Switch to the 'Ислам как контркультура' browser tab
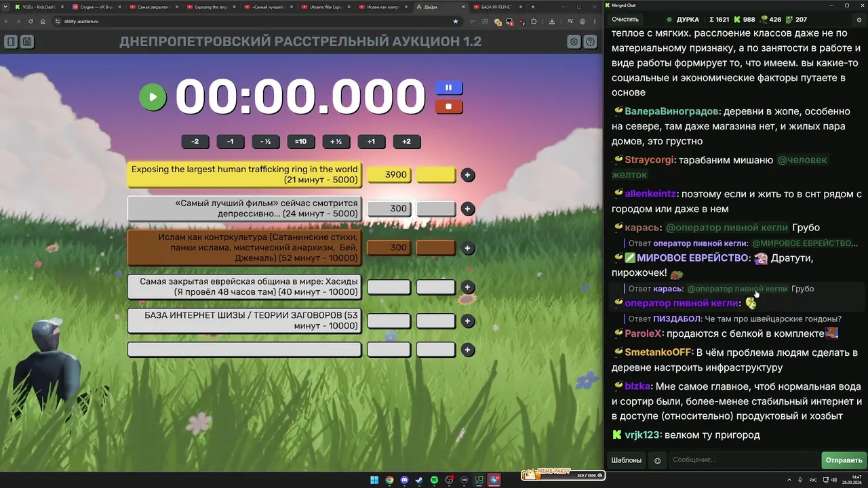The width and height of the screenshot is (868, 488). [382, 7]
